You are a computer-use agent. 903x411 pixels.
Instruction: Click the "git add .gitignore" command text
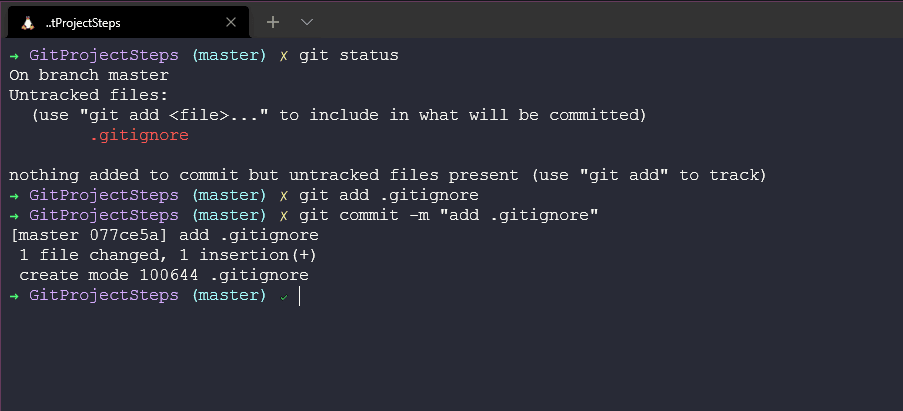[388, 195]
